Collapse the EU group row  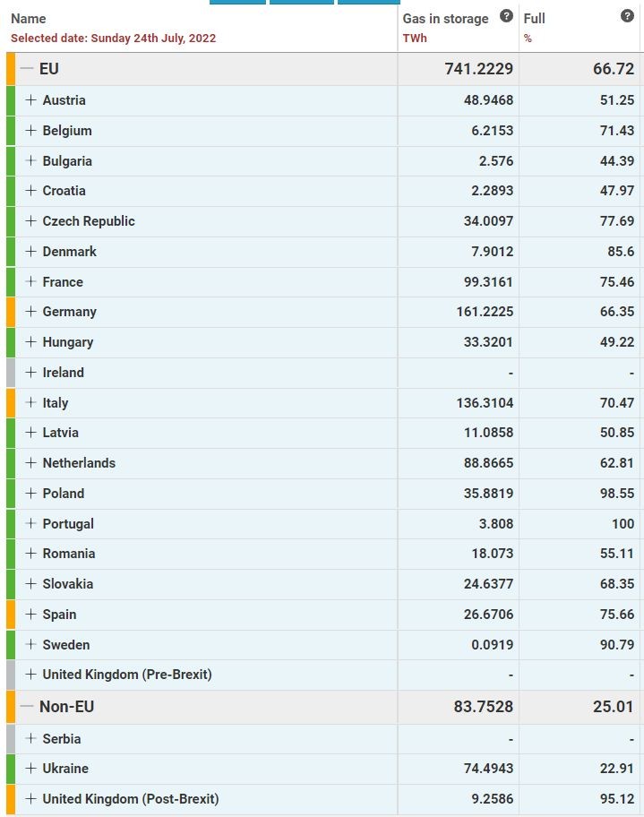tap(27, 68)
